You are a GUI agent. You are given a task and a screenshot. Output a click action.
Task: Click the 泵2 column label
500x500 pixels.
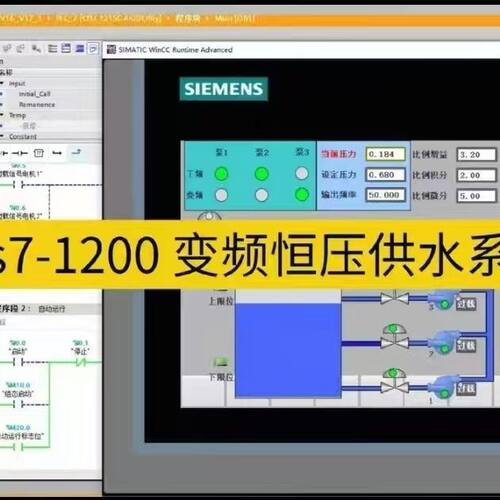pos(262,153)
